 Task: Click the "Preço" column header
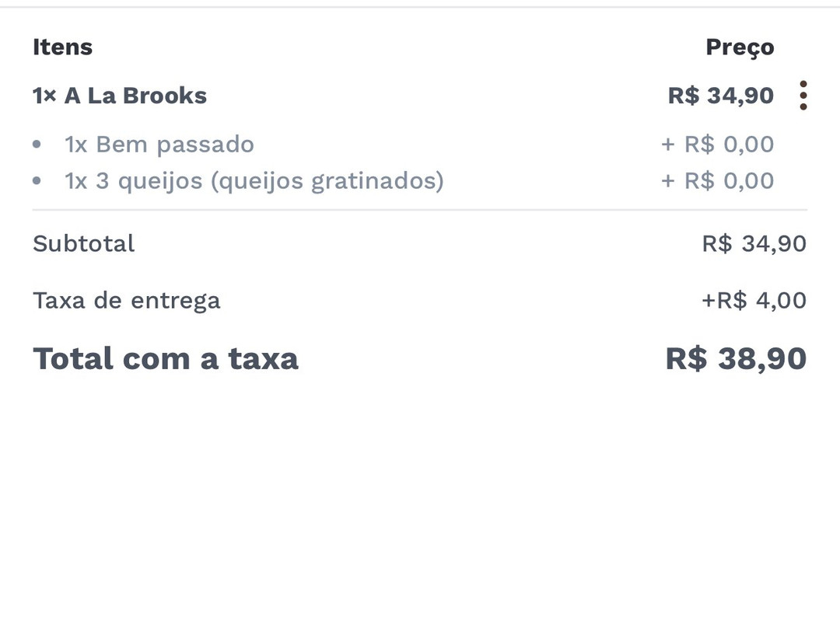740,47
